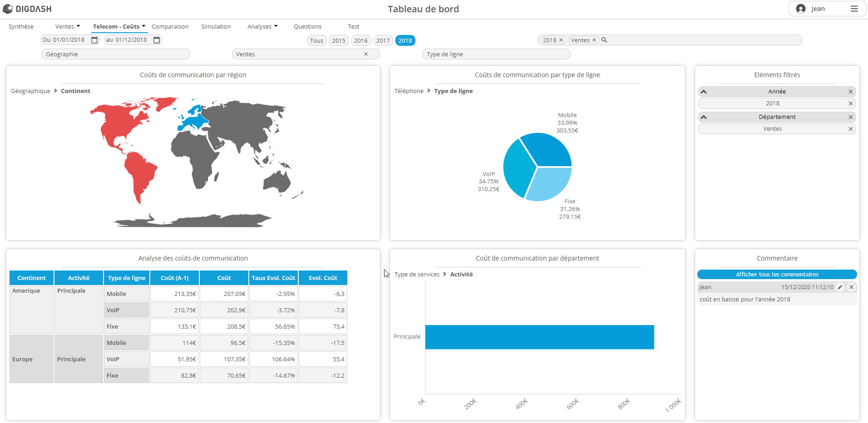This screenshot has height=423, width=868.
Task: Open the Type de ligne filter dropdown
Action: 496,54
